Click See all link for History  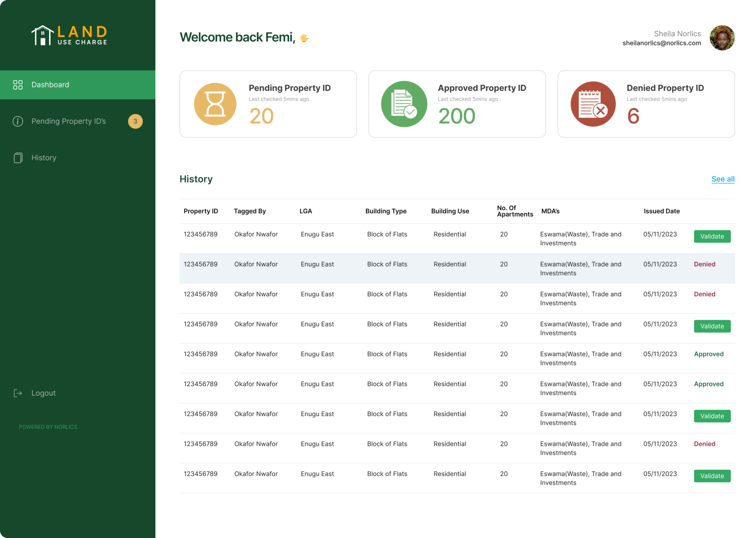[723, 179]
